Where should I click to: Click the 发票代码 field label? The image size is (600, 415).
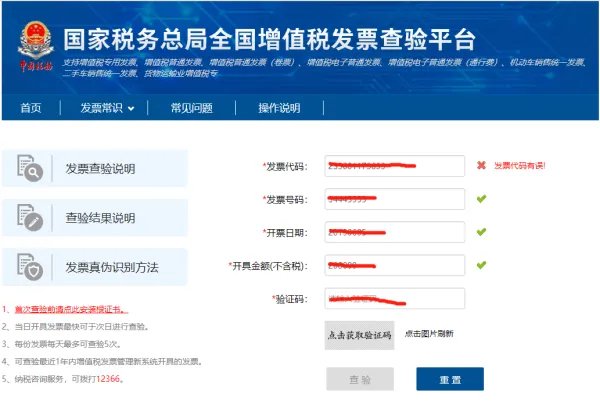click(285, 166)
